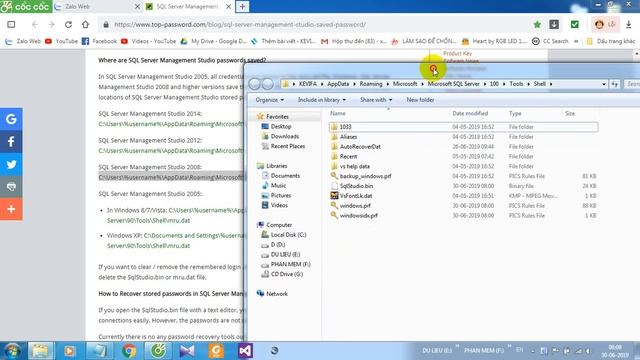The height and width of the screenshot is (360, 640).
Task: Expand the arrow after Roaming in breadcrumb
Action: click(387, 84)
